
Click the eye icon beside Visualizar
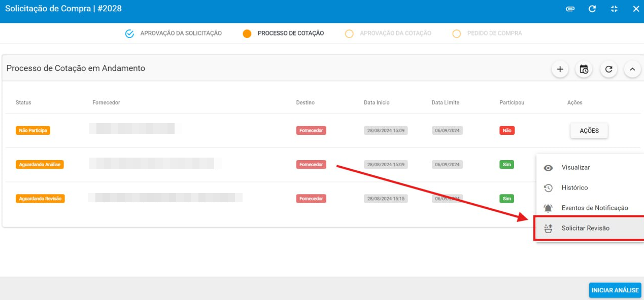[548, 168]
